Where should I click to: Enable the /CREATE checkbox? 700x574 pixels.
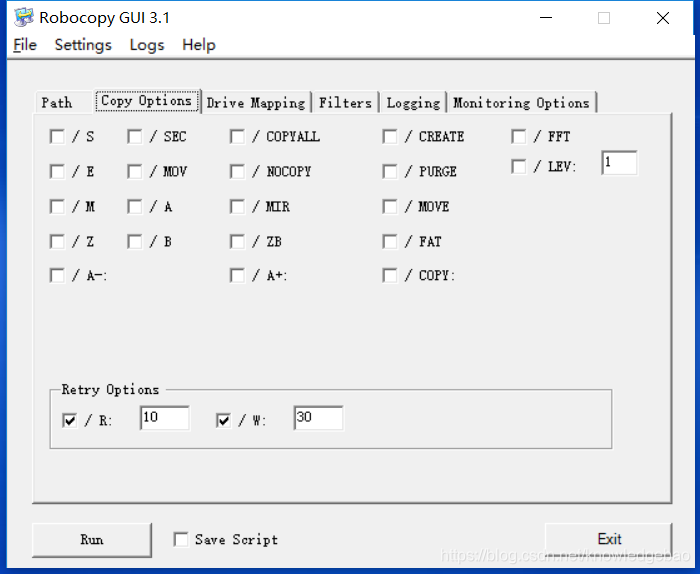click(390, 137)
